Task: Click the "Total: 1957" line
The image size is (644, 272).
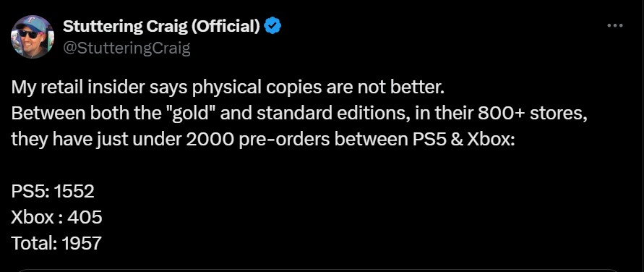Action: click(x=56, y=243)
